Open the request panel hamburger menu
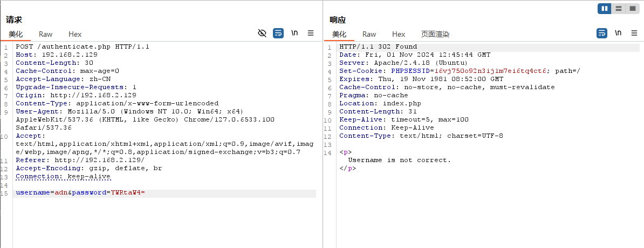 point(311,33)
